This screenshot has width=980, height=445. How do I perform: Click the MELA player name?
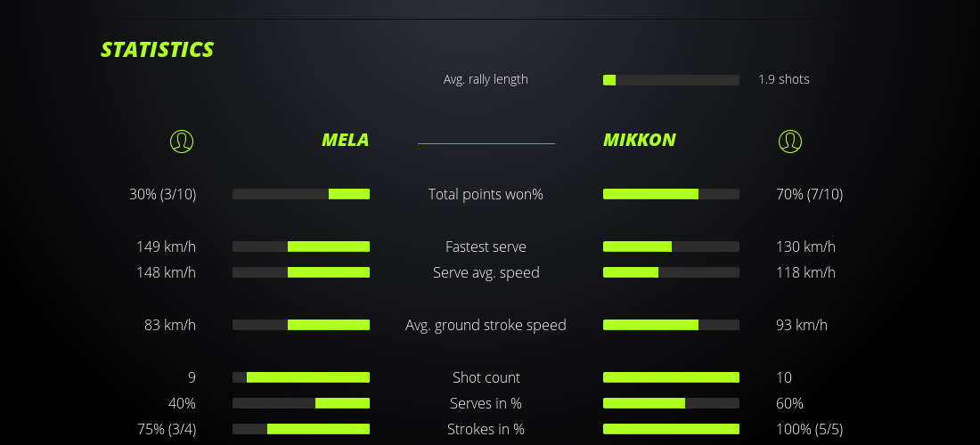point(345,140)
